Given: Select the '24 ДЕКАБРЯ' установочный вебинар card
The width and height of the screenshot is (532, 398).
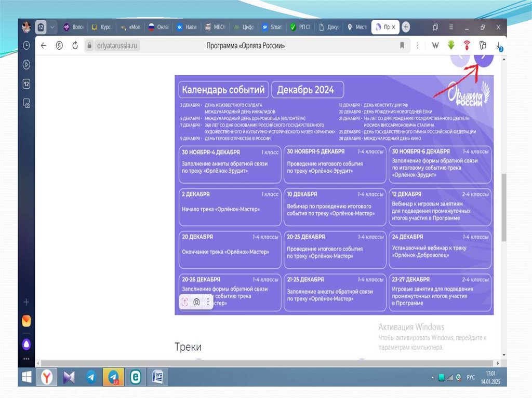Looking at the screenshot, I should point(440,250).
